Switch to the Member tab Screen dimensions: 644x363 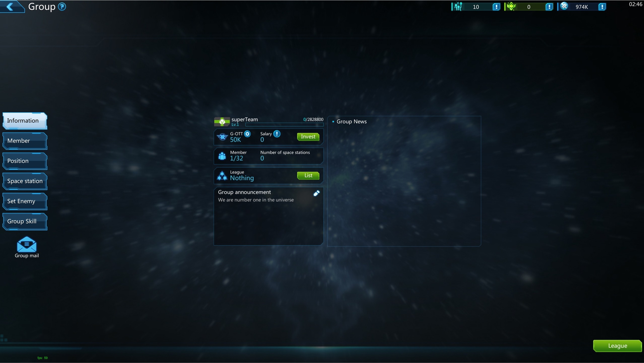25,141
